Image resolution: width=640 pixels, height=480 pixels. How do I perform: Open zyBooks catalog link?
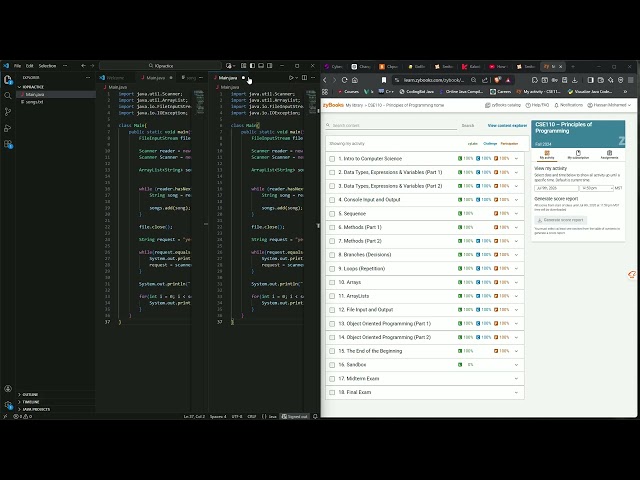click(503, 105)
